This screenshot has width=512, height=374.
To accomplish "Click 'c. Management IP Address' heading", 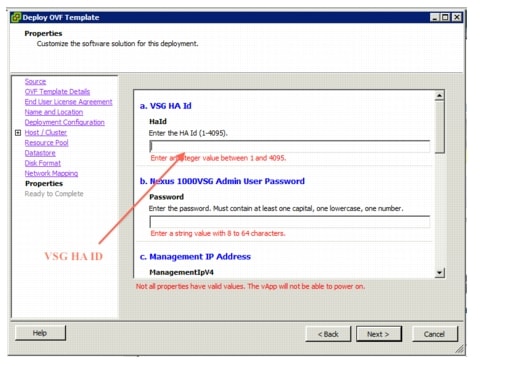I will [x=195, y=257].
